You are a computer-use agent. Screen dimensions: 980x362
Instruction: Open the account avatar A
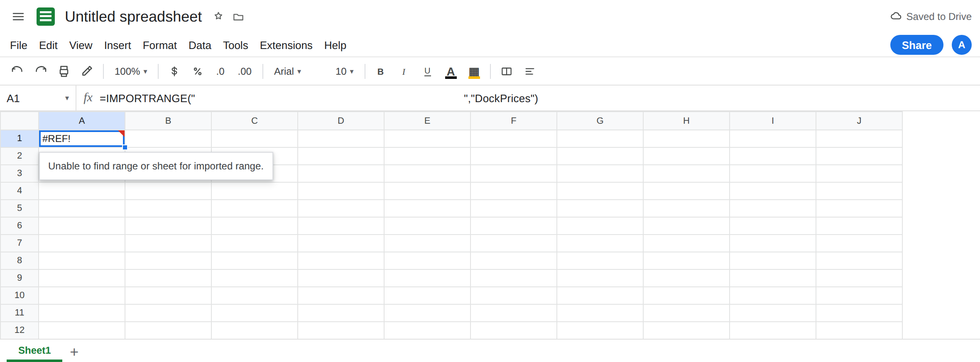pyautogui.click(x=961, y=45)
